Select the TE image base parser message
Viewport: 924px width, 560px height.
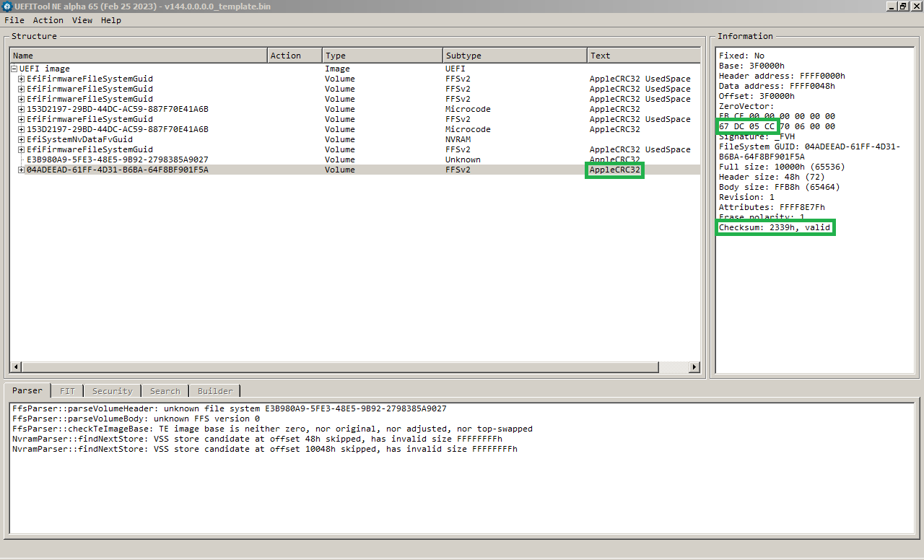click(x=272, y=429)
